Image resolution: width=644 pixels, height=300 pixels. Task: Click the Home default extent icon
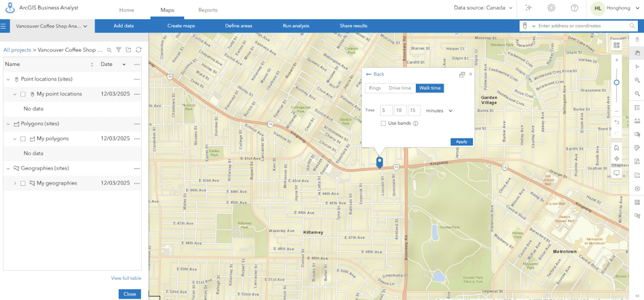coord(616,148)
